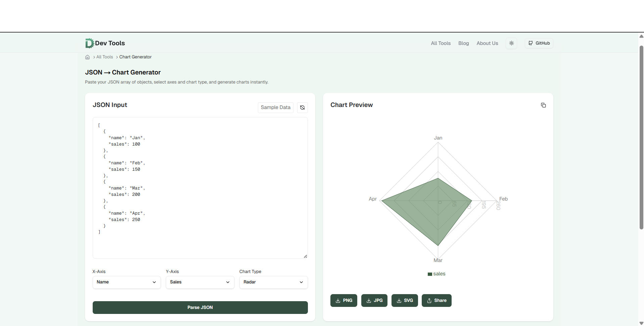Click the All Tools breadcrumb link
Image resolution: width=644 pixels, height=326 pixels.
104,57
